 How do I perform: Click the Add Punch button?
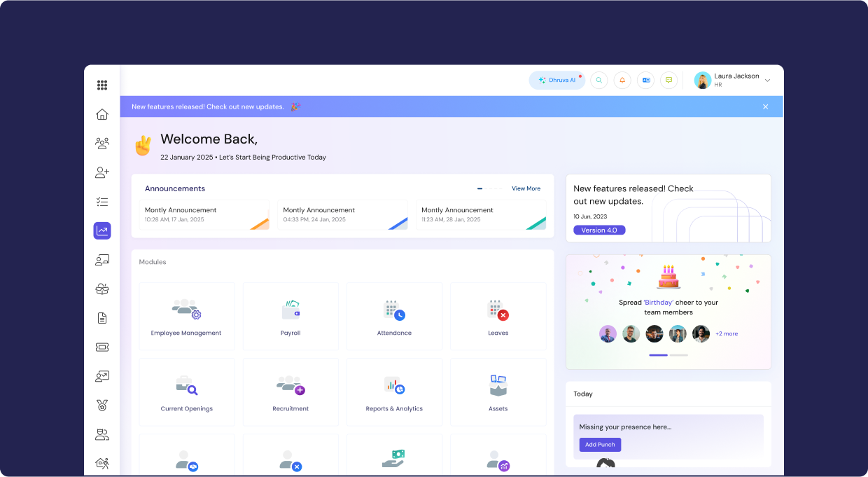pyautogui.click(x=600, y=445)
